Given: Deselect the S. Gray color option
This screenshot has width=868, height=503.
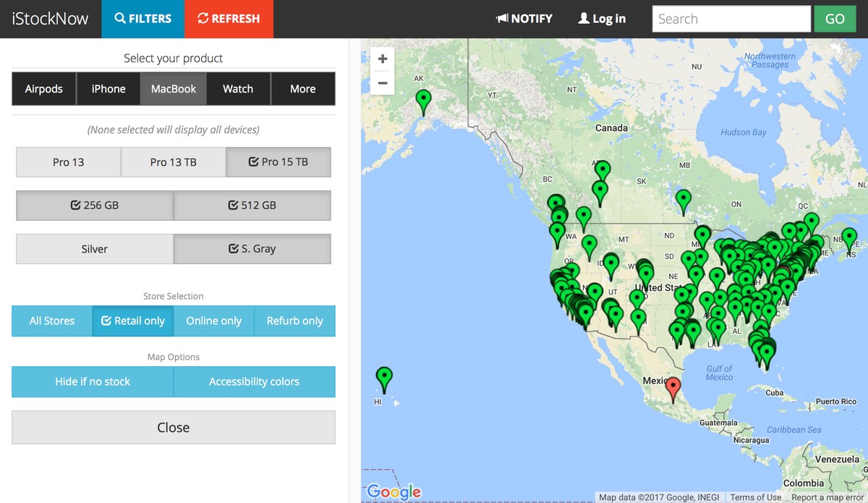Looking at the screenshot, I should point(252,249).
